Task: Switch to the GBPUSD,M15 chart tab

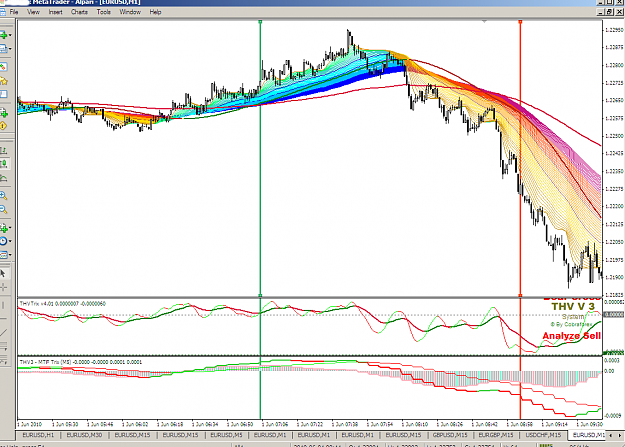Action: [x=450, y=435]
